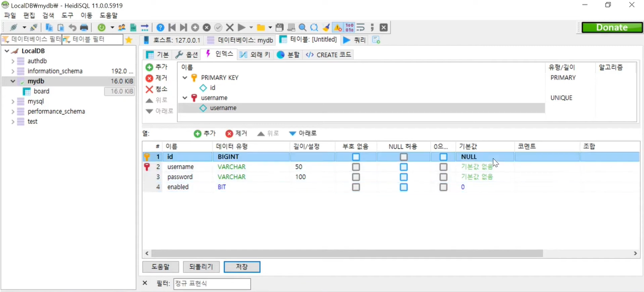Open the dropdown arrow beside the connect icon
Image resolution: width=644 pixels, height=292 pixels.
click(x=24, y=27)
